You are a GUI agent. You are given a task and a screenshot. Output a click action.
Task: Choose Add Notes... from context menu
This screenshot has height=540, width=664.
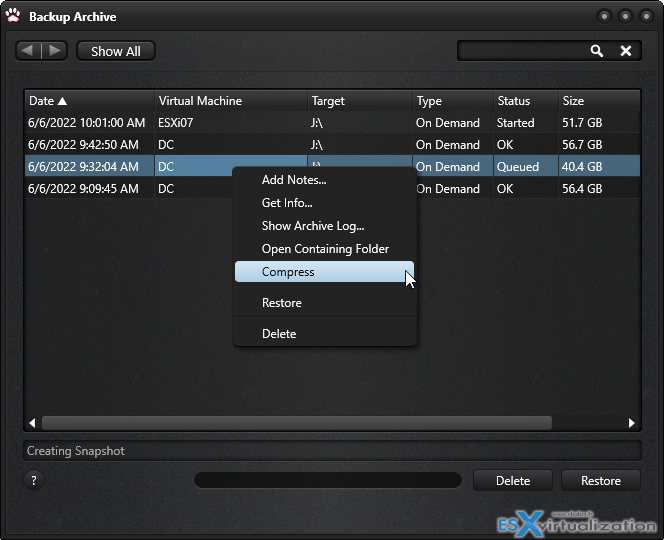pyautogui.click(x=324, y=180)
